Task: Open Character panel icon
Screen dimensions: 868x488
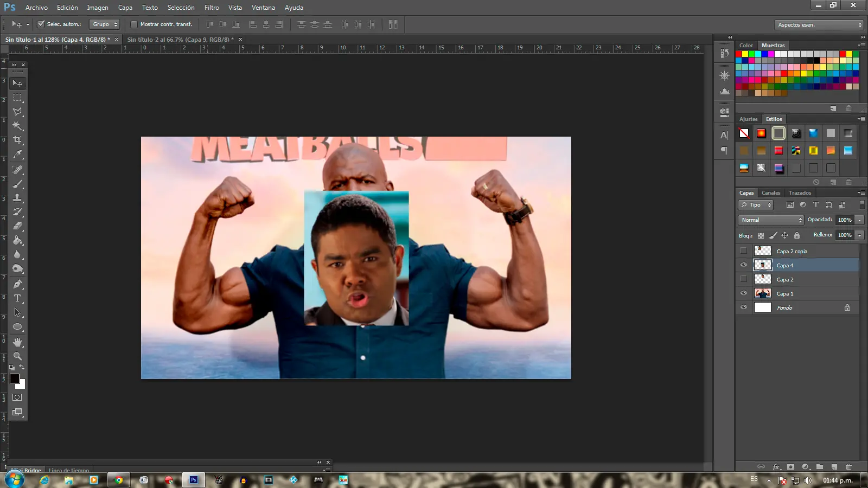Action: 724,135
